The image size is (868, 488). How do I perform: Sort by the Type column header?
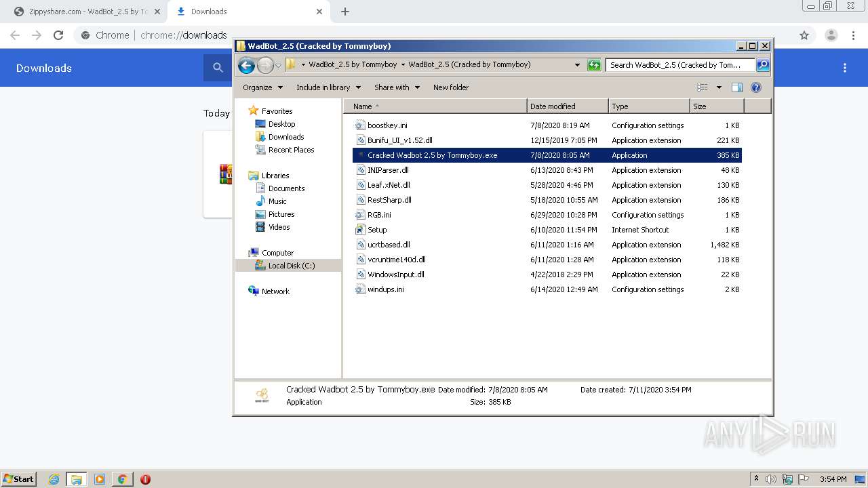click(649, 106)
